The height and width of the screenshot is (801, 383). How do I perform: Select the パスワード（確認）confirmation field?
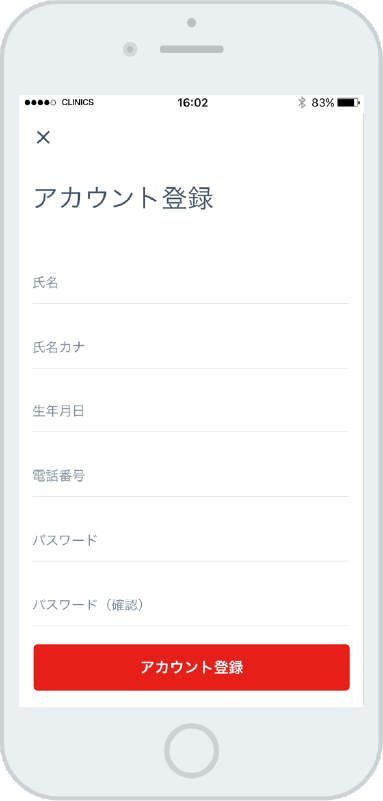tap(190, 605)
